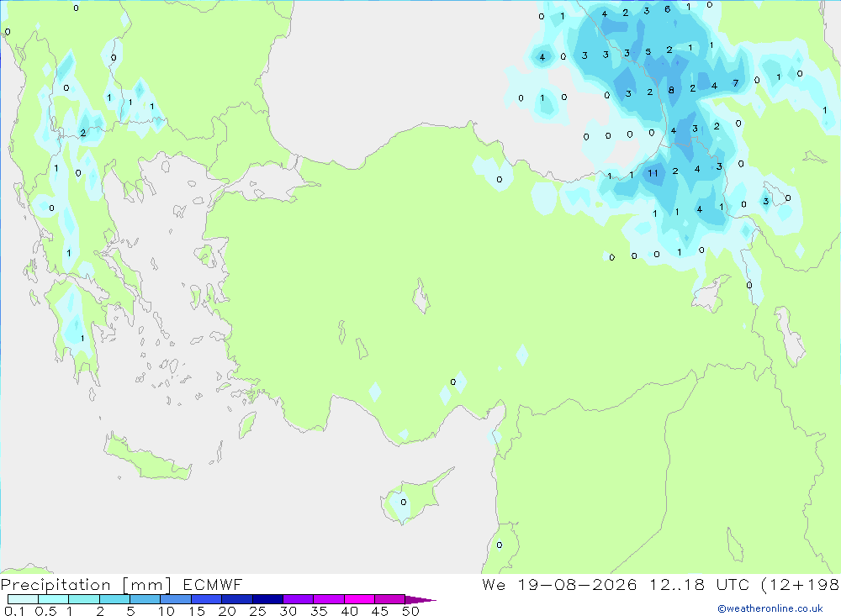This screenshot has height=616, width=841.
Task: Click the 1–2 mm legend color swatch
Action: [x=84, y=599]
